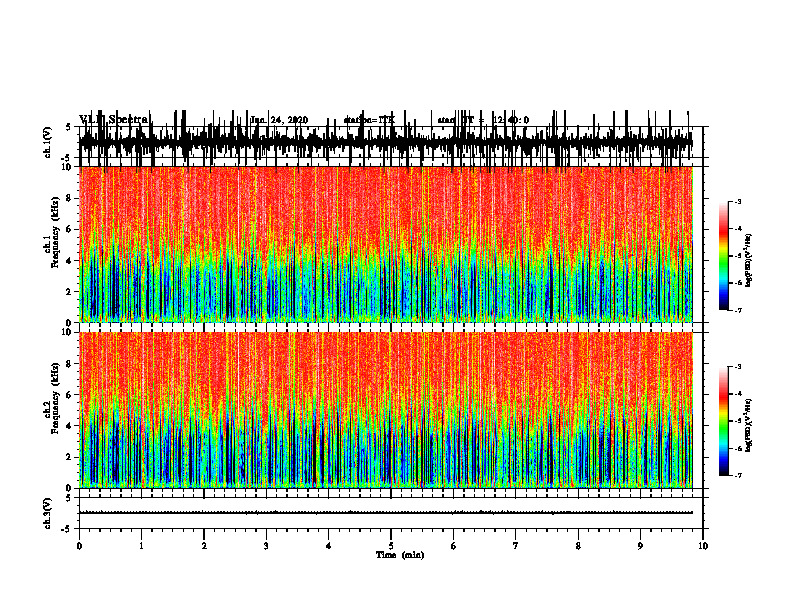This screenshot has width=792, height=612.
Task: Click the 2 kHz tick on ch.1 spectrogram
Action: pos(70,292)
